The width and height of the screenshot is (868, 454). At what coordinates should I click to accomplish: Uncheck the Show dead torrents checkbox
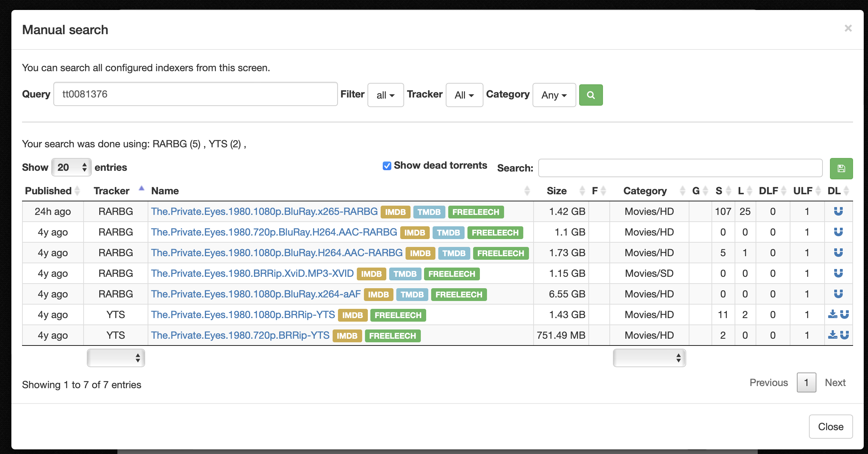386,165
